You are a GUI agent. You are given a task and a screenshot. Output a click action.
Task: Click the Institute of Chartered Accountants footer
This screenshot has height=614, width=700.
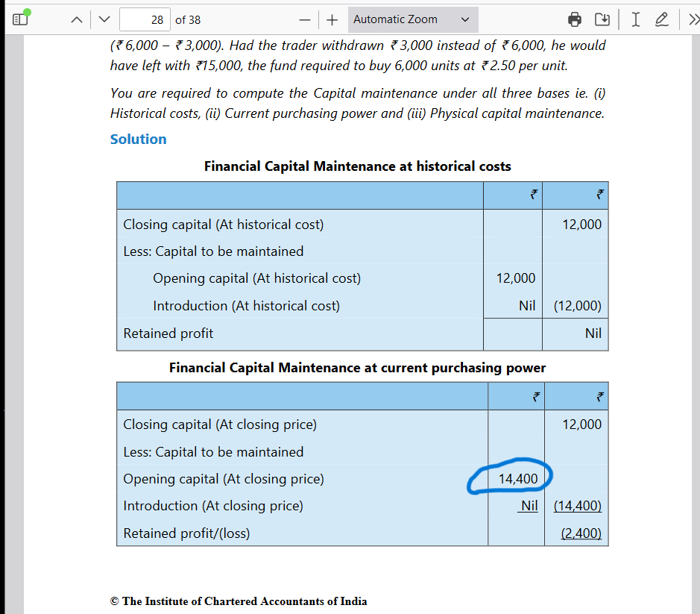[239, 601]
